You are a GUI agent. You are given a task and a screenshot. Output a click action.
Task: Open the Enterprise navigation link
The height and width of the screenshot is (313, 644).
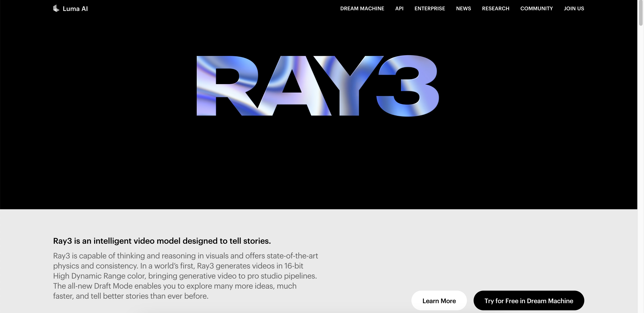(430, 8)
